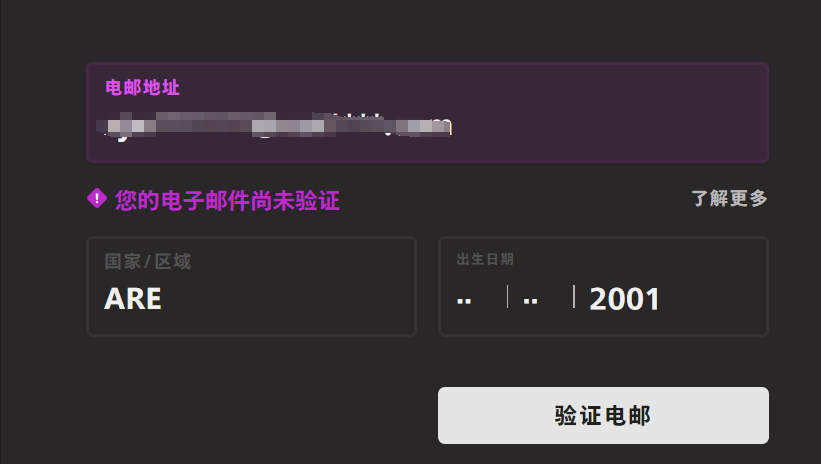Select the ARE country value text
Image resolution: width=821 pixels, height=464 pixels.
tap(133, 299)
